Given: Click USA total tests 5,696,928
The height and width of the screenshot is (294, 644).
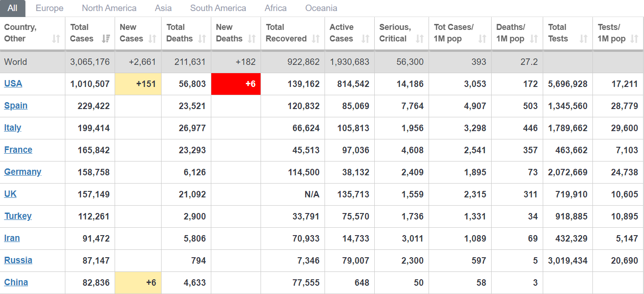Looking at the screenshot, I should tap(568, 84).
